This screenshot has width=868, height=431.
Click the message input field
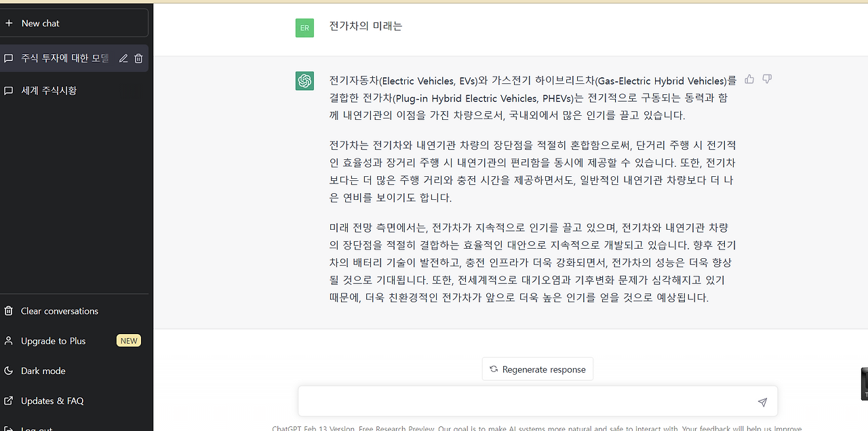tap(529, 401)
